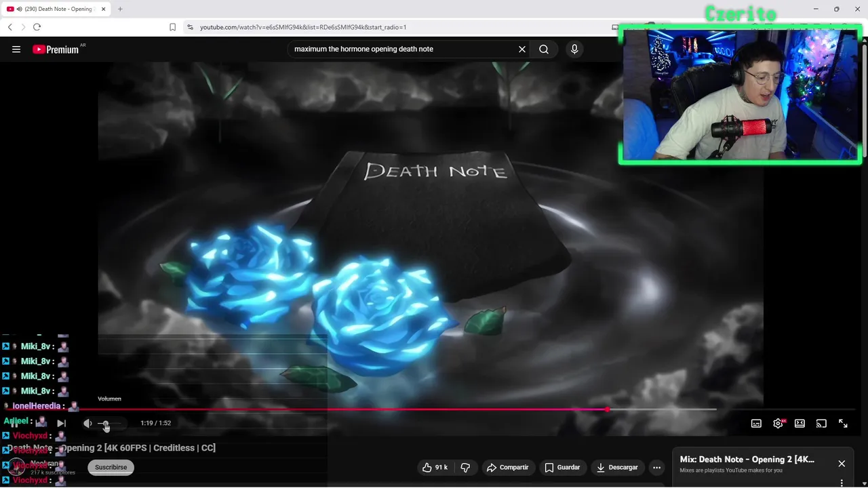Open the YouTube hamburger guide menu
The height and width of the screenshot is (488, 868).
pyautogui.click(x=16, y=49)
